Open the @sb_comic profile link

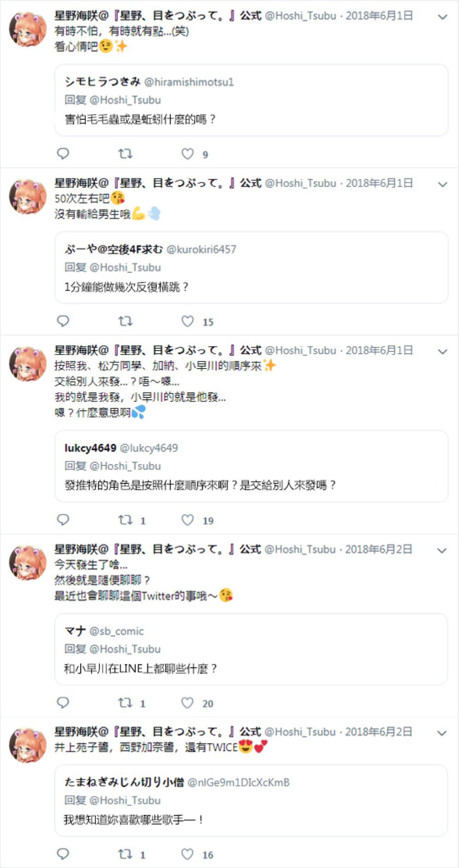pos(117,631)
